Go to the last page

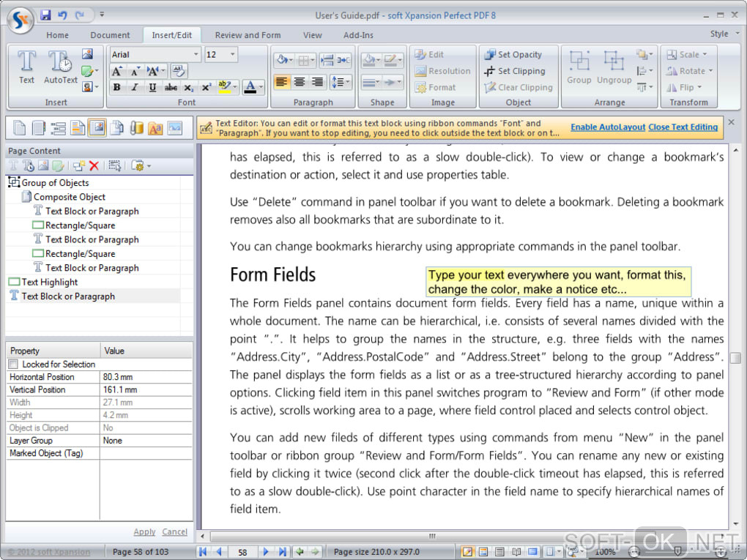click(x=283, y=551)
